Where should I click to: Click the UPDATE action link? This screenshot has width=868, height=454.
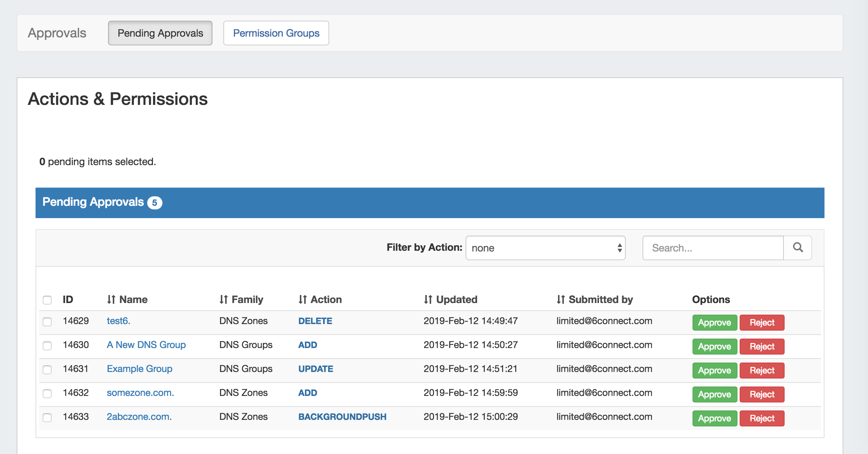(x=315, y=369)
